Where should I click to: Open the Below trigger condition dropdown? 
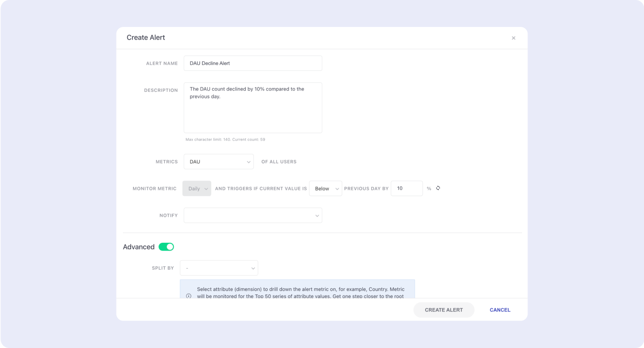[x=326, y=189]
